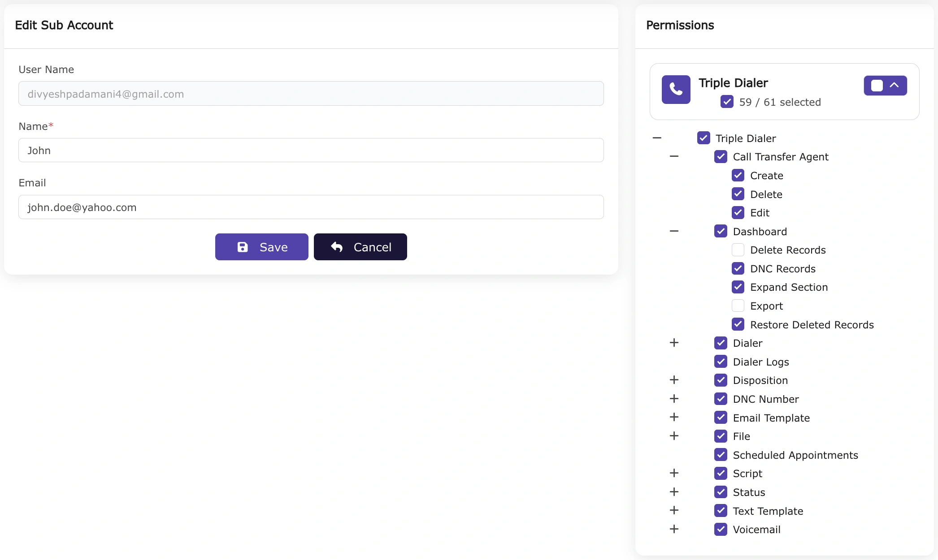Collapse the Call Transfer Agent section
The width and height of the screenshot is (938, 560).
coord(674,156)
